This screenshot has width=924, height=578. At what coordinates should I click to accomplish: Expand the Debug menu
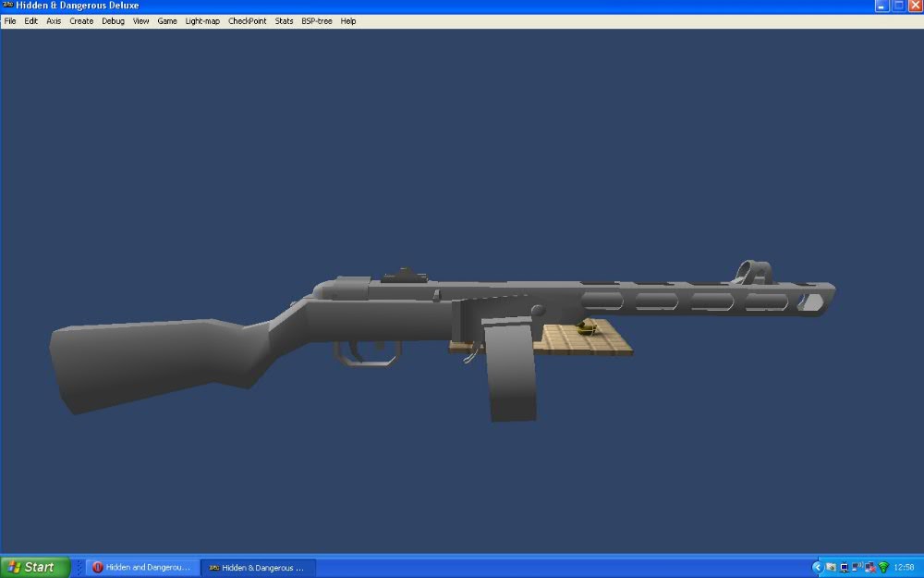click(113, 21)
